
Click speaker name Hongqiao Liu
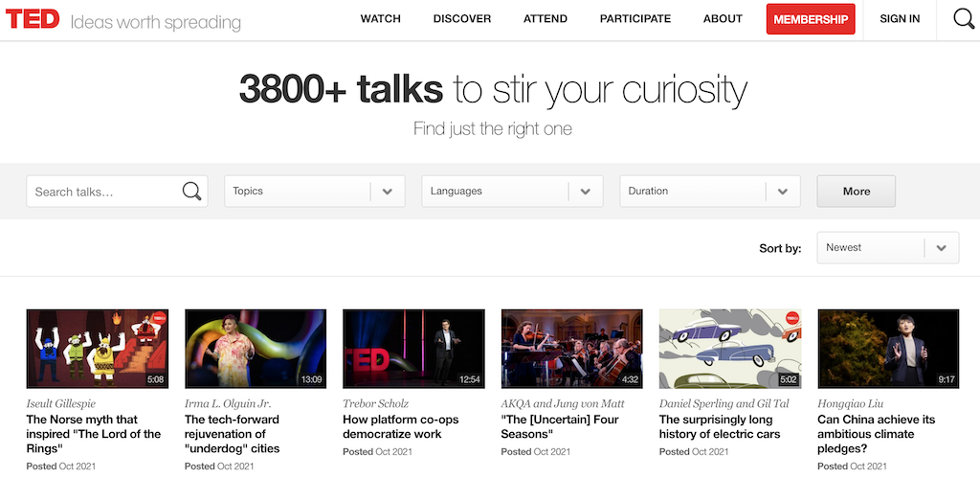850,403
